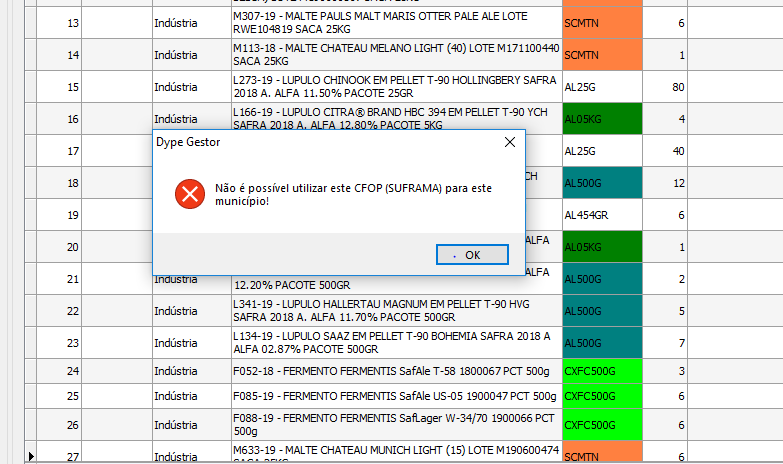Image resolution: width=783 pixels, height=464 pixels.
Task: Click teal AL500G cell in row 22
Action: 602,311
